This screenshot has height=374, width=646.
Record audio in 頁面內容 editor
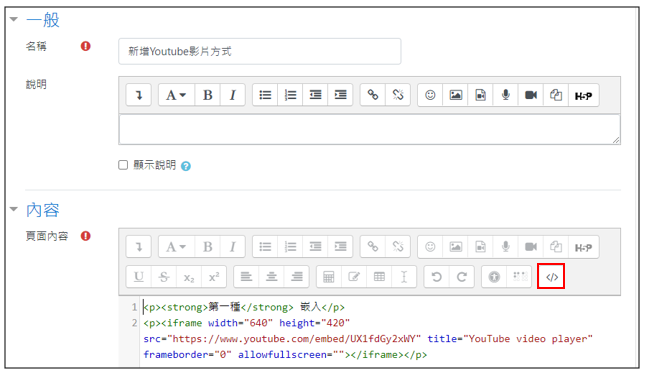tap(506, 247)
